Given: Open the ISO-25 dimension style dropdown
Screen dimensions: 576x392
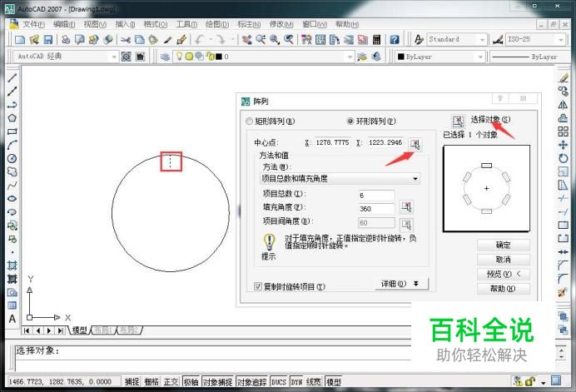Looking at the screenshot, I should click(535, 39).
